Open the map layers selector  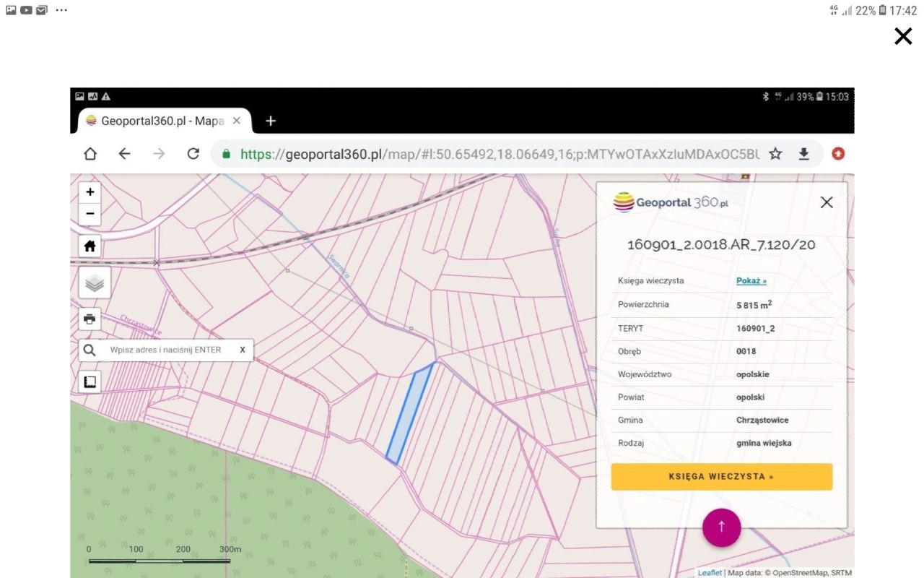[x=95, y=283]
